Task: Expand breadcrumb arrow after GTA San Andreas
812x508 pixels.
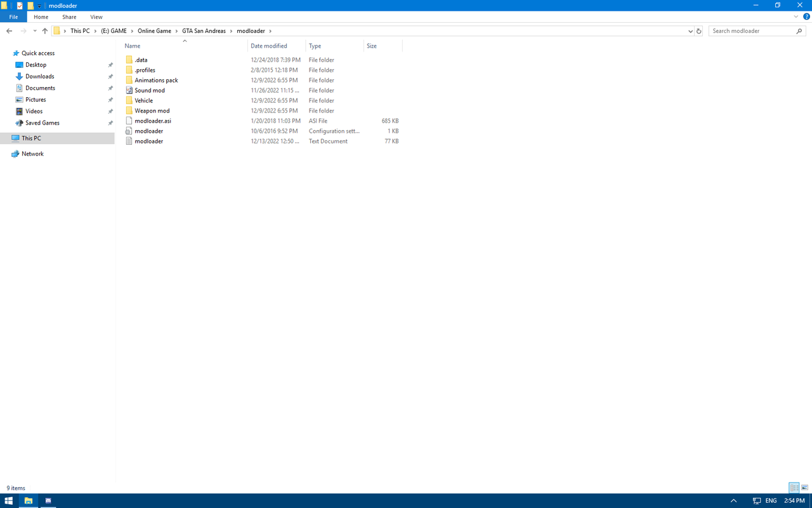Action: tap(232, 30)
